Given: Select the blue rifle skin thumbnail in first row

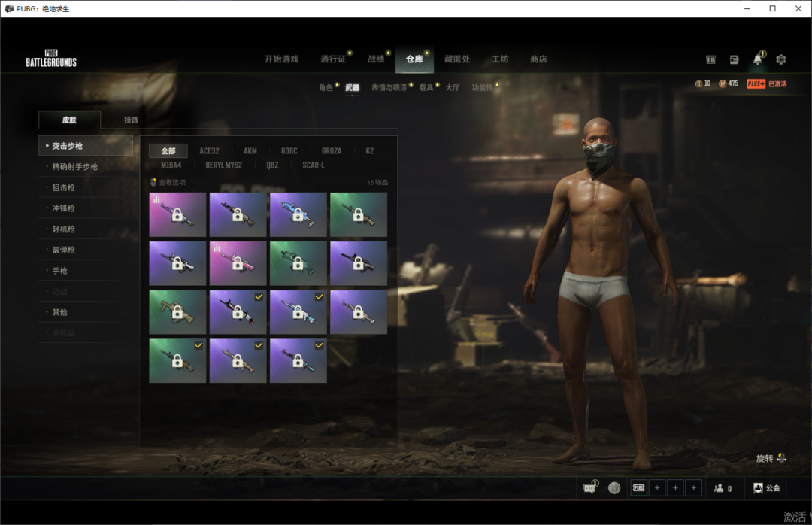Looking at the screenshot, I should pyautogui.click(x=298, y=214).
